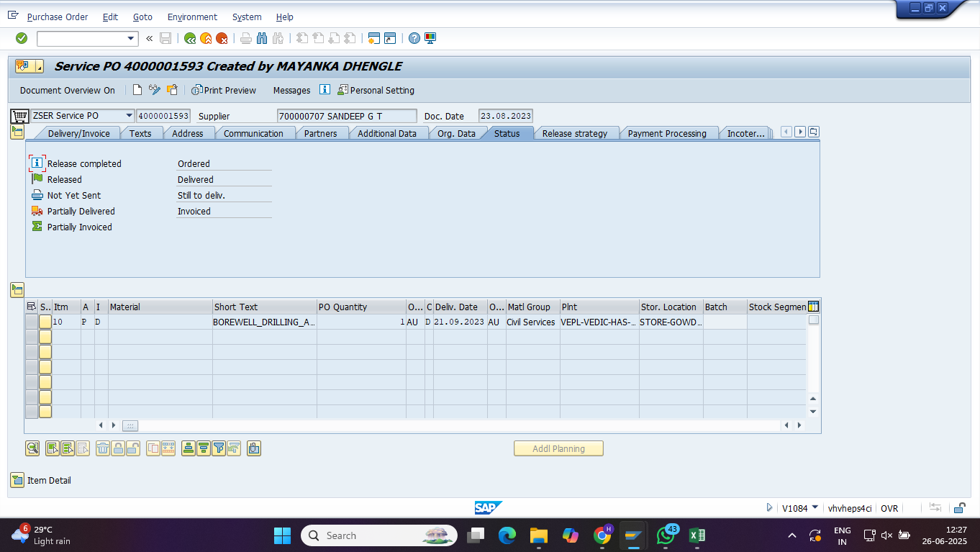Screen dimensions: 980x552
Task: Click the Help question mark icon
Action: [414, 38]
